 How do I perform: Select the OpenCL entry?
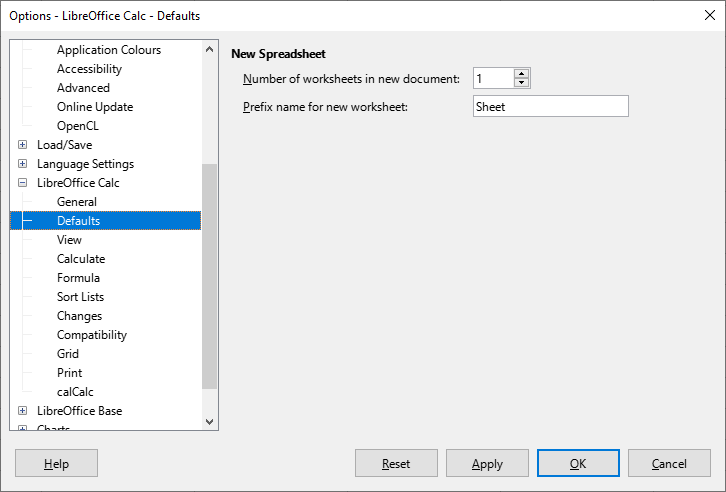[x=78, y=126]
